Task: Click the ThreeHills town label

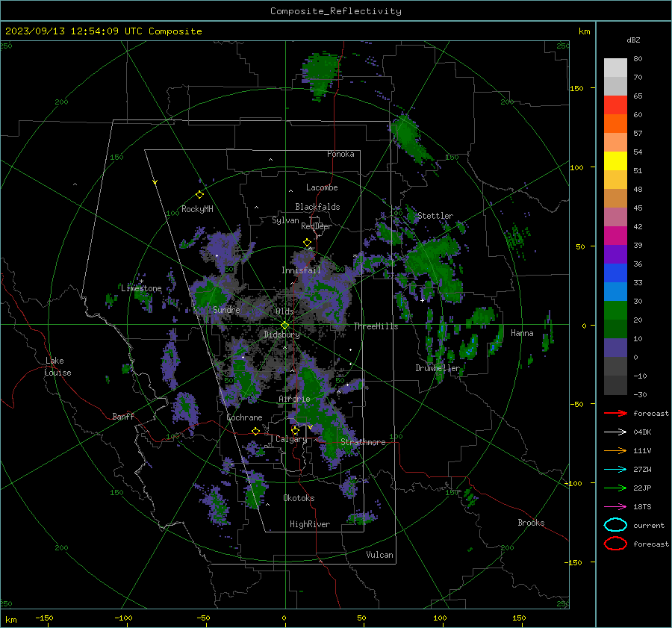Action: point(376,326)
